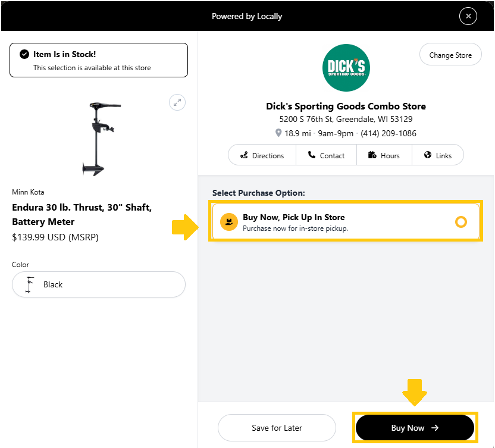Expand the product image to full view
Image resolution: width=495 pixels, height=448 pixels.
pos(177,102)
